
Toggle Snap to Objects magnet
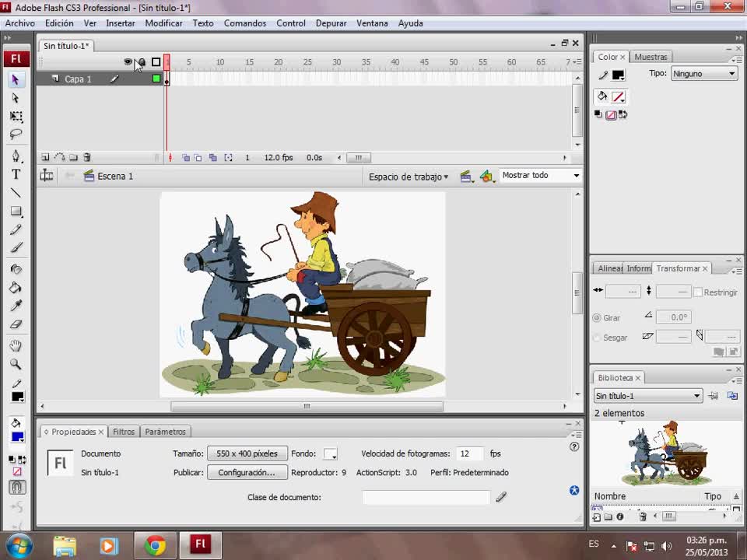pos(17,487)
